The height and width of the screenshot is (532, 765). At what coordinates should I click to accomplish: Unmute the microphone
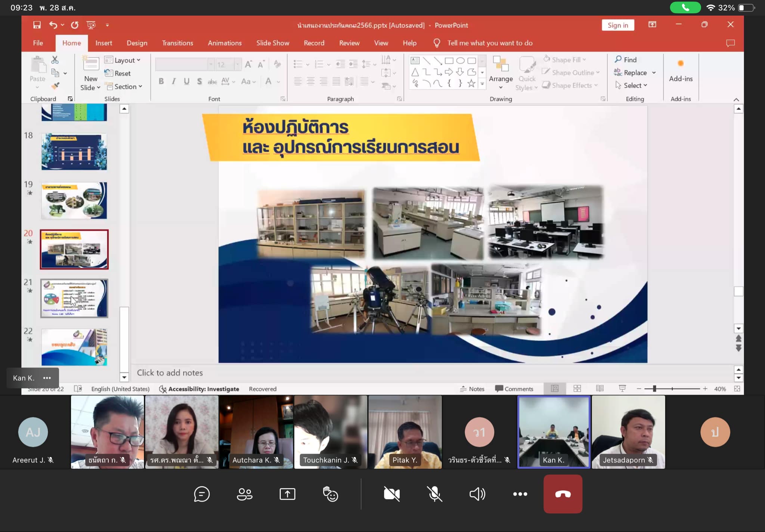434,494
